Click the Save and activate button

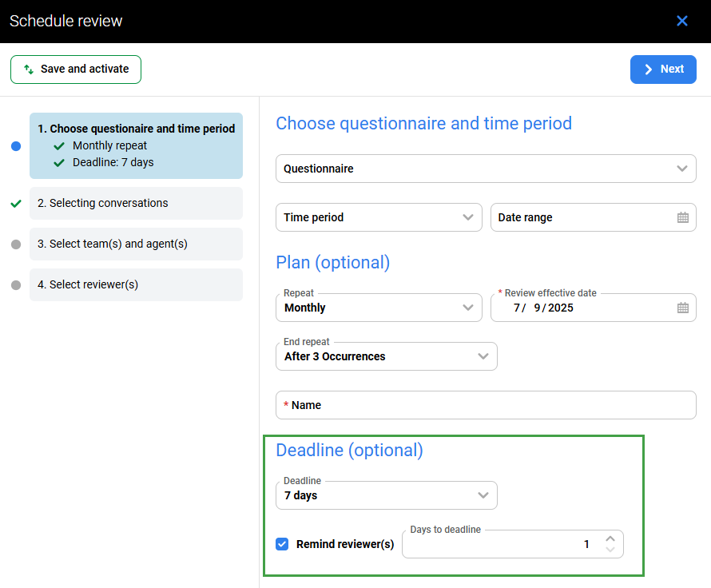pyautogui.click(x=76, y=70)
